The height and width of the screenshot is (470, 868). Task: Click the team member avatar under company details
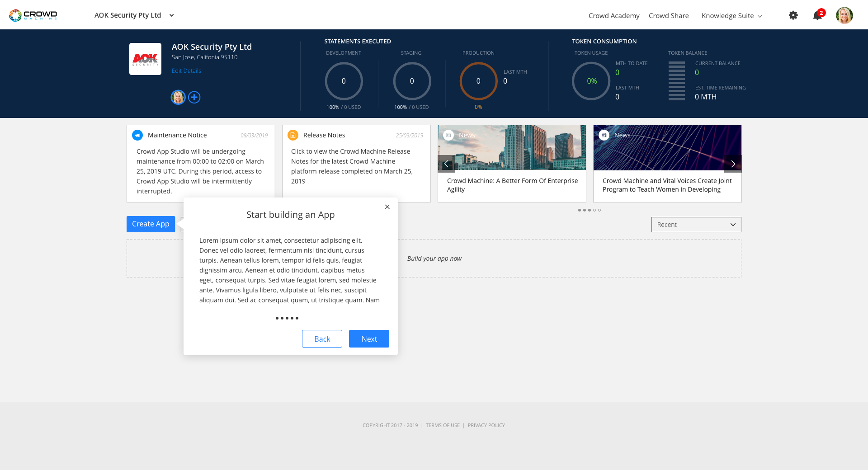tap(178, 97)
